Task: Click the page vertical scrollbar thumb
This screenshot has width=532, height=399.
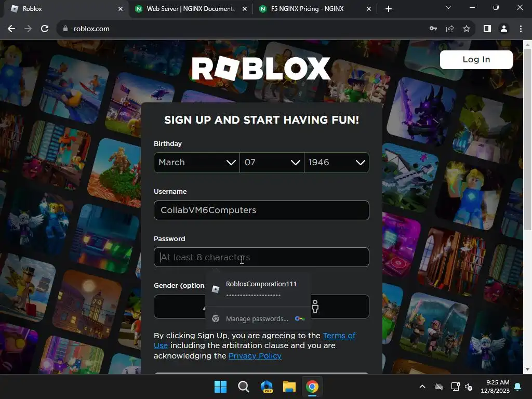Action: pyautogui.click(x=527, y=139)
